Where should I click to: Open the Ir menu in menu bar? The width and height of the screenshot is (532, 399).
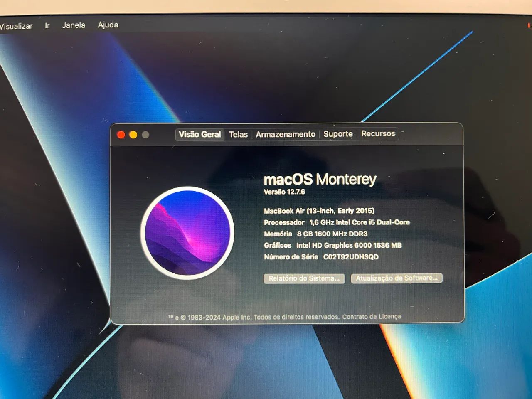click(47, 25)
